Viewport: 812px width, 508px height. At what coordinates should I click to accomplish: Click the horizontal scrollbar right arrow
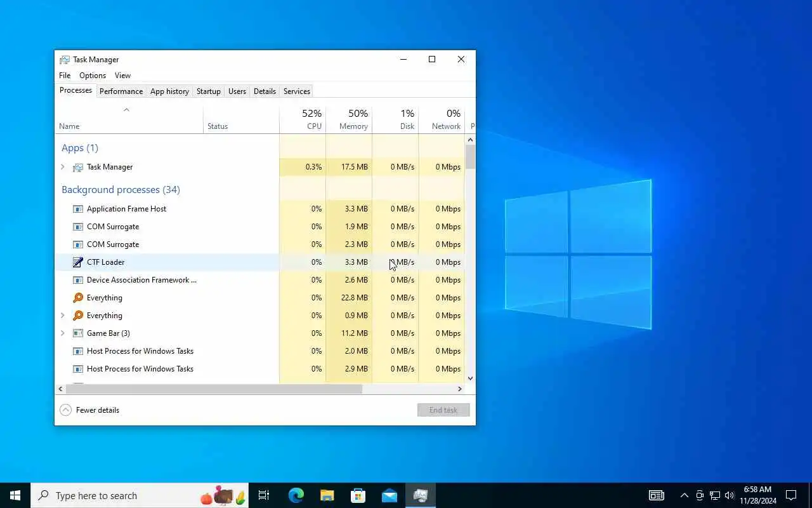(460, 389)
